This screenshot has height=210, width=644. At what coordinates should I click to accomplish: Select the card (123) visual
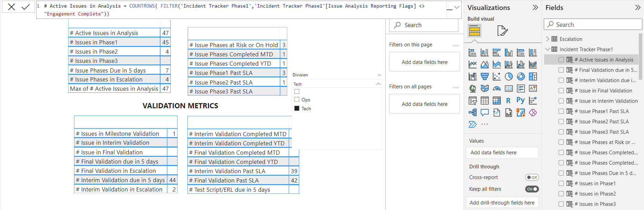[509, 89]
